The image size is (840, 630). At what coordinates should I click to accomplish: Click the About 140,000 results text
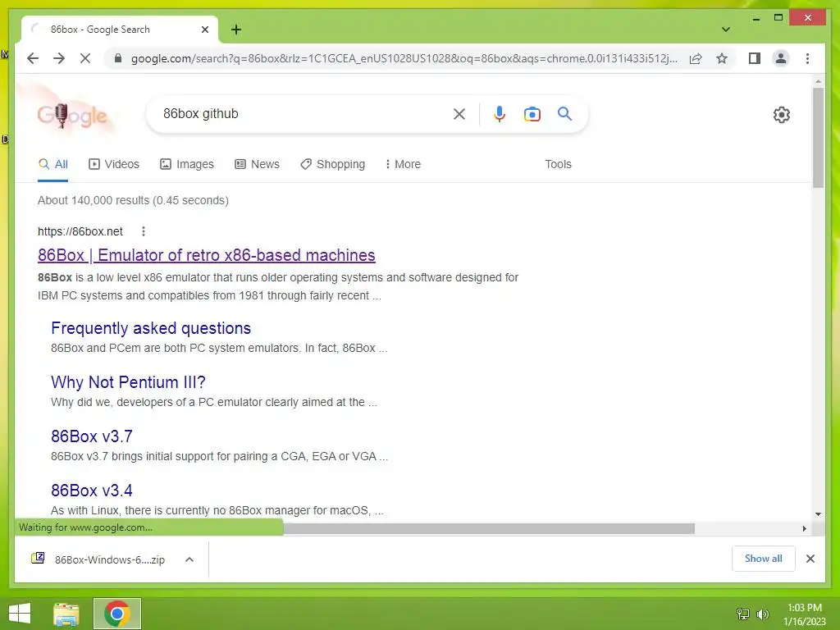133,200
